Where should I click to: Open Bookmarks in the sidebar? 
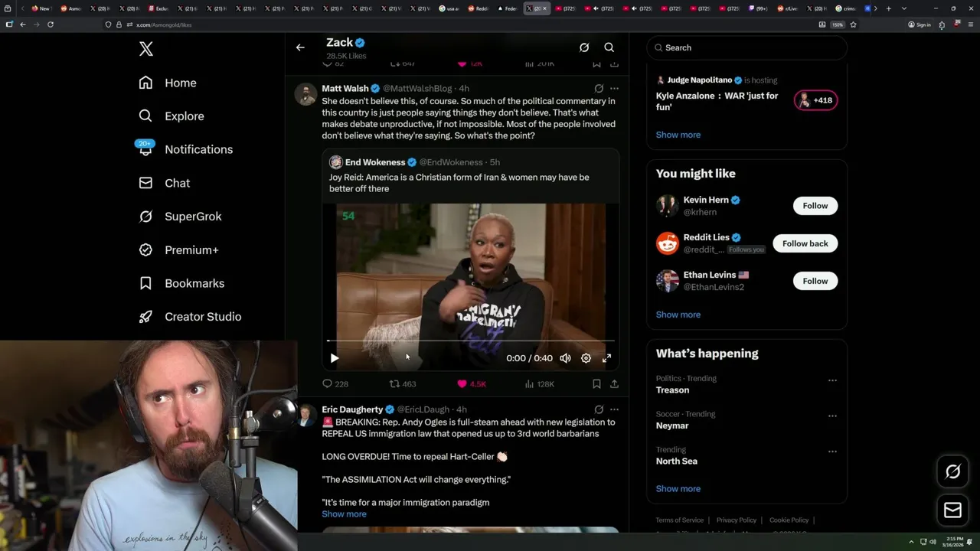coord(181,283)
